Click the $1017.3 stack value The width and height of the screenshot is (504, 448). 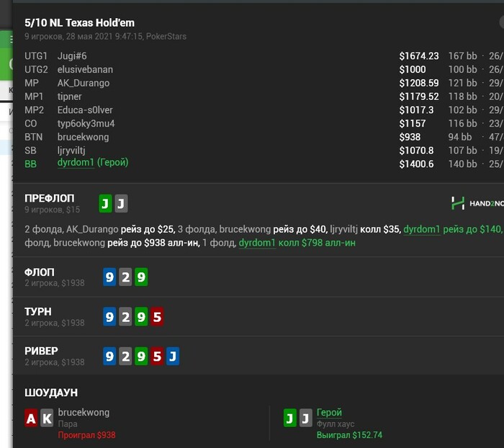(416, 110)
